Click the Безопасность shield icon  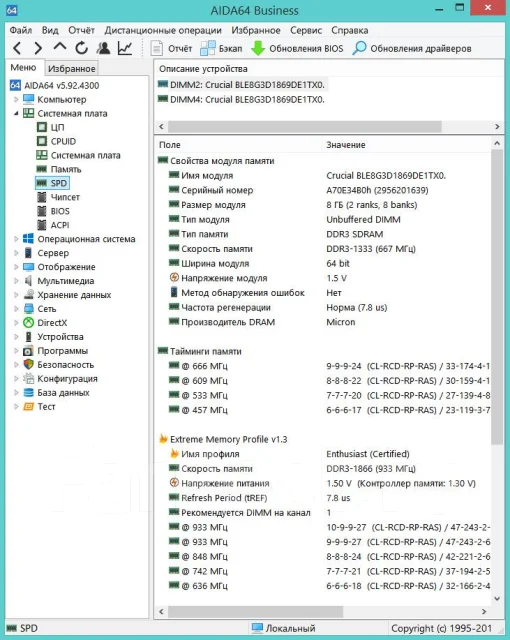pyautogui.click(x=29, y=364)
